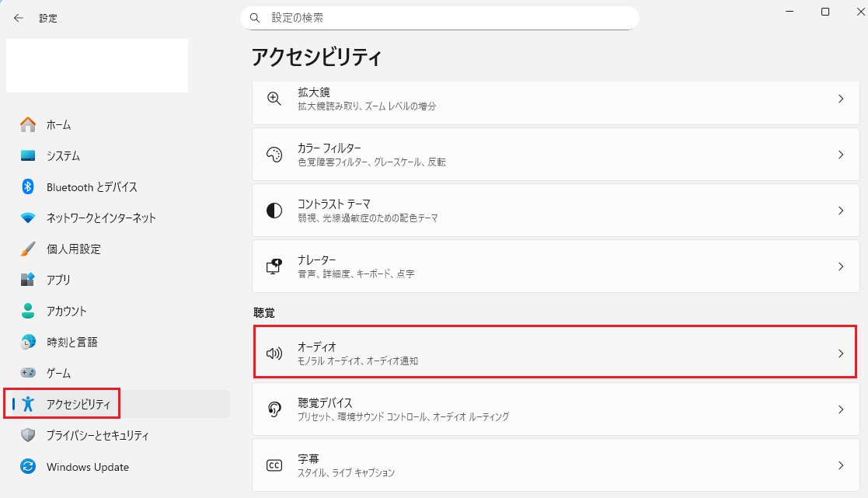This screenshot has width=868, height=498.
Task: Open プライバシーとセキュリティ in the sidebar
Action: [97, 436]
